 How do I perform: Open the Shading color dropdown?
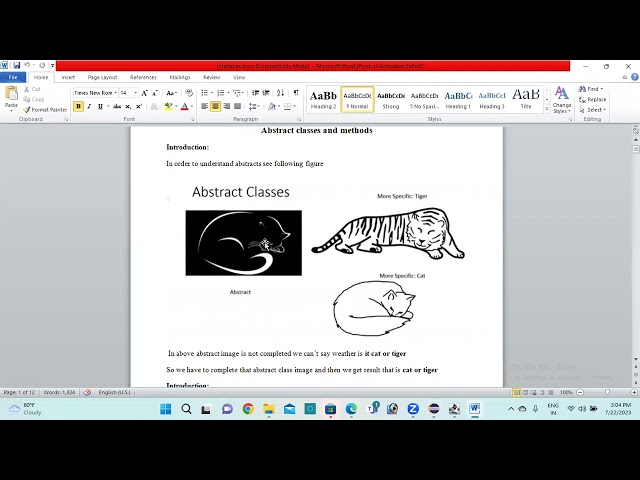pos(278,107)
